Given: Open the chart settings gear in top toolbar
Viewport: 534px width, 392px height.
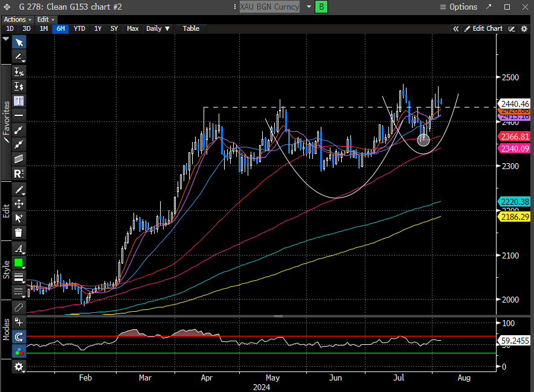Looking at the screenshot, I should coord(524,28).
